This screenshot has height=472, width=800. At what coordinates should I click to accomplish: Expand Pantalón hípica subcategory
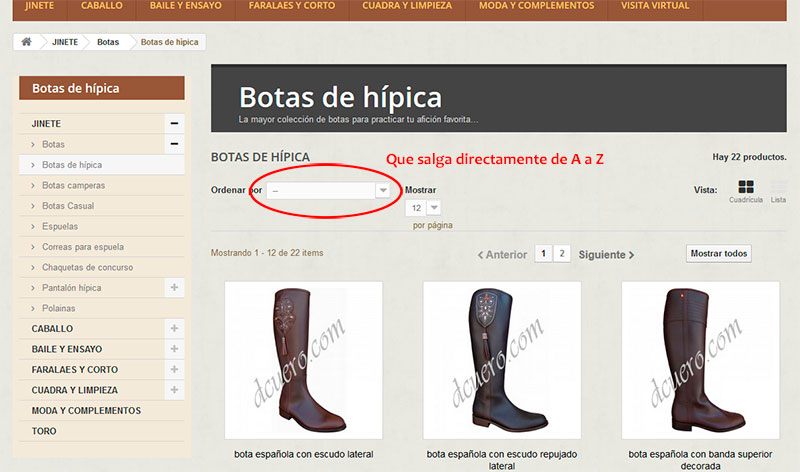(174, 287)
